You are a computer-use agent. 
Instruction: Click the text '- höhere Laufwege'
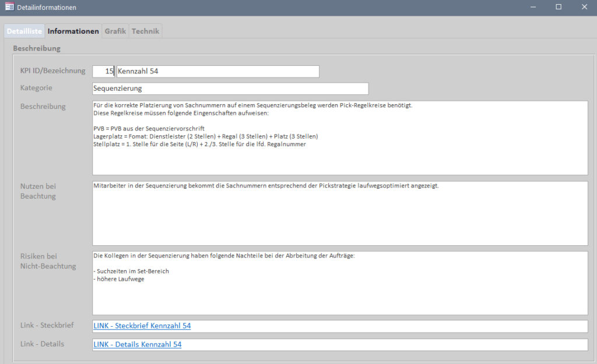pyautogui.click(x=119, y=279)
